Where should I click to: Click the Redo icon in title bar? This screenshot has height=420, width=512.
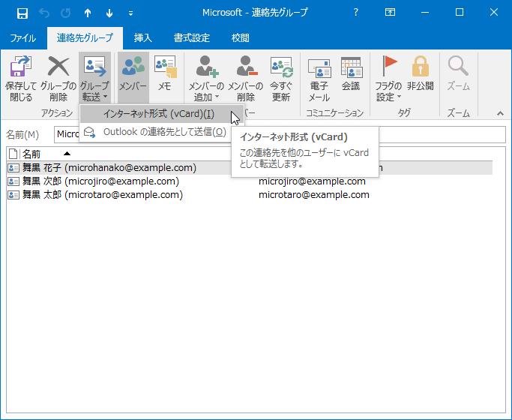coord(66,13)
